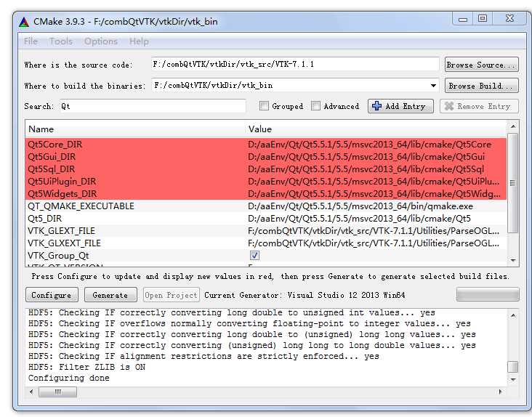Enable the Grouped checkbox
532x417 pixels.
[x=264, y=106]
